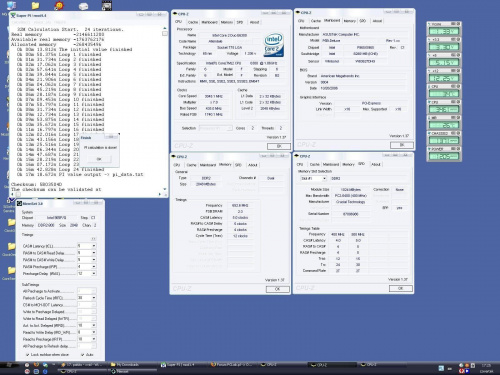The image size is (500, 375).
Task: Open Refresh Cycle Time (tRFC) dropdown
Action: 94,298
